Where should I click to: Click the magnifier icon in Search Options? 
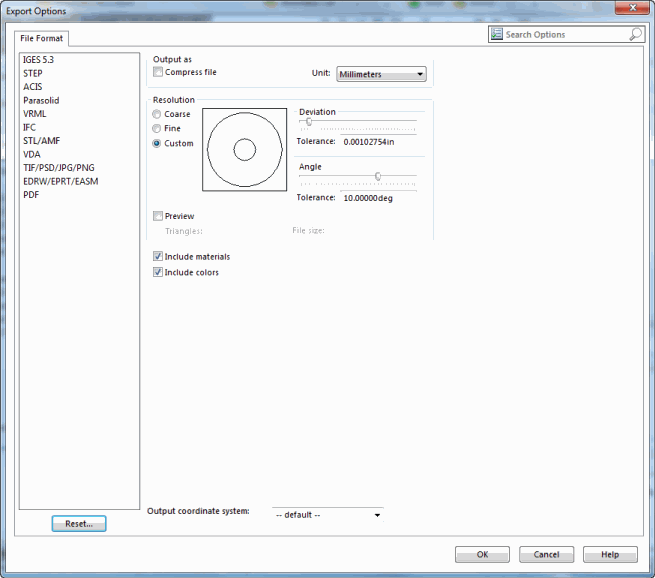(635, 34)
